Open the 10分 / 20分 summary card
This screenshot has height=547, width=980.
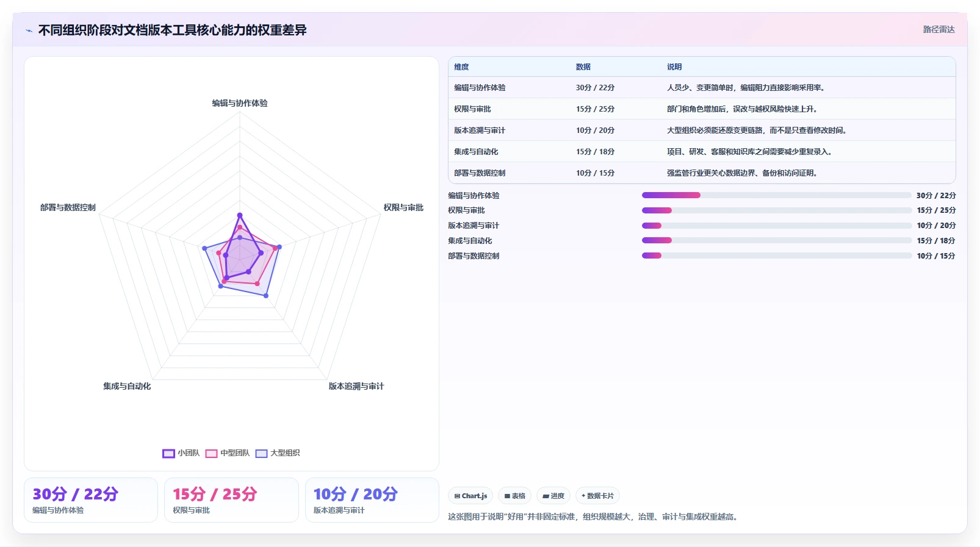tap(372, 500)
